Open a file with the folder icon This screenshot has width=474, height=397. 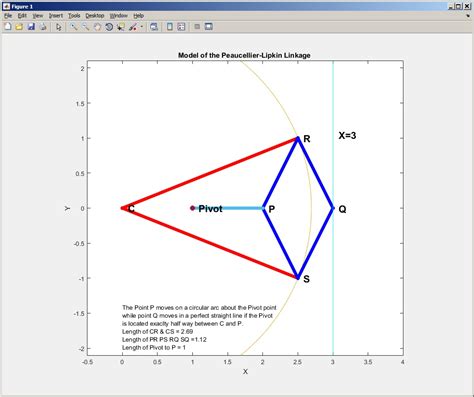click(x=19, y=27)
